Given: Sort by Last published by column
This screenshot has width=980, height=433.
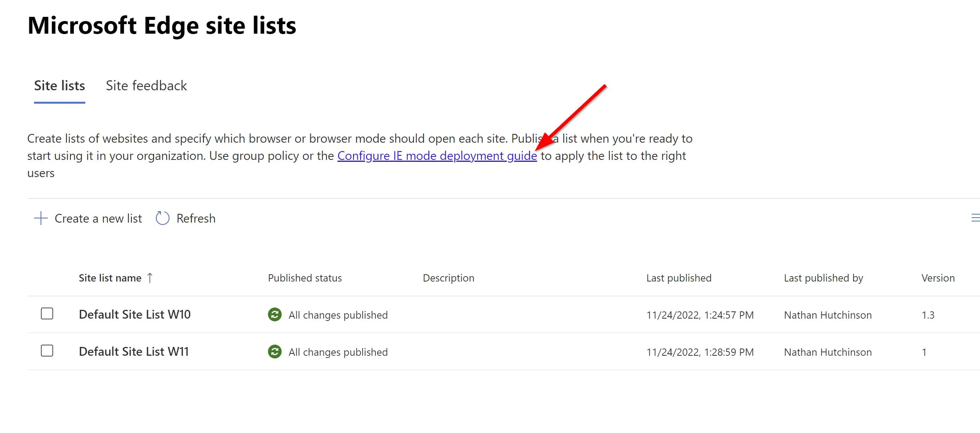Looking at the screenshot, I should point(824,278).
